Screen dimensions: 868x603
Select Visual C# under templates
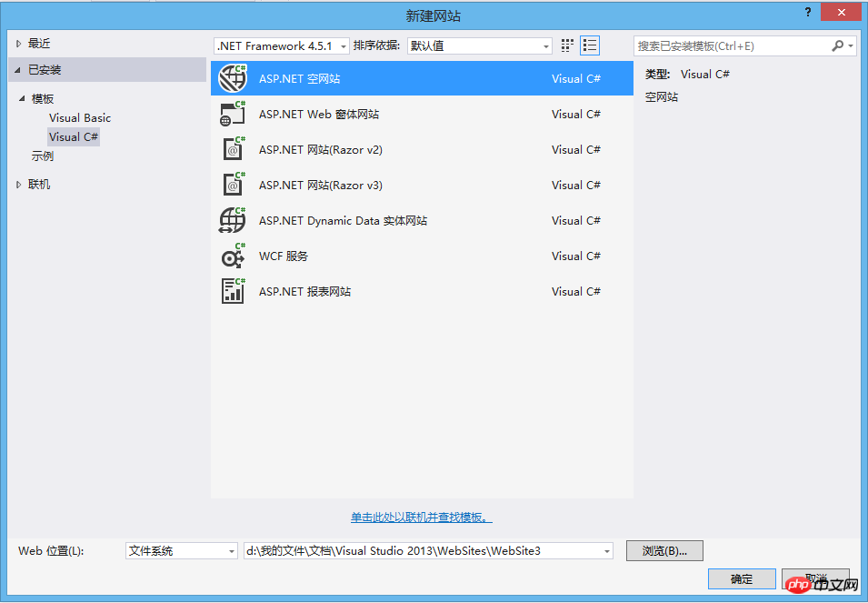pyautogui.click(x=74, y=136)
